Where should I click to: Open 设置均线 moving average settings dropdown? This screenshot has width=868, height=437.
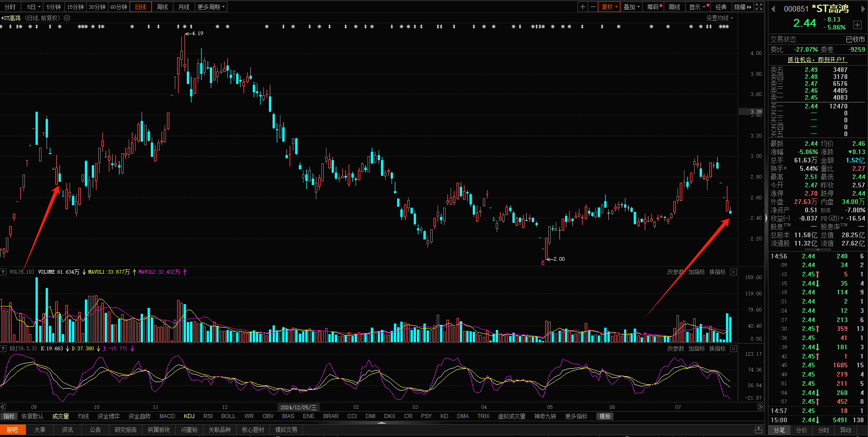point(719,18)
